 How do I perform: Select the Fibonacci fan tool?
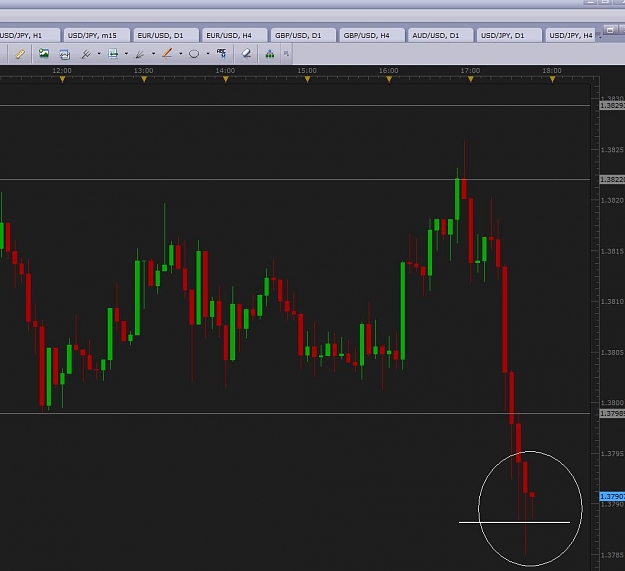pos(140,54)
